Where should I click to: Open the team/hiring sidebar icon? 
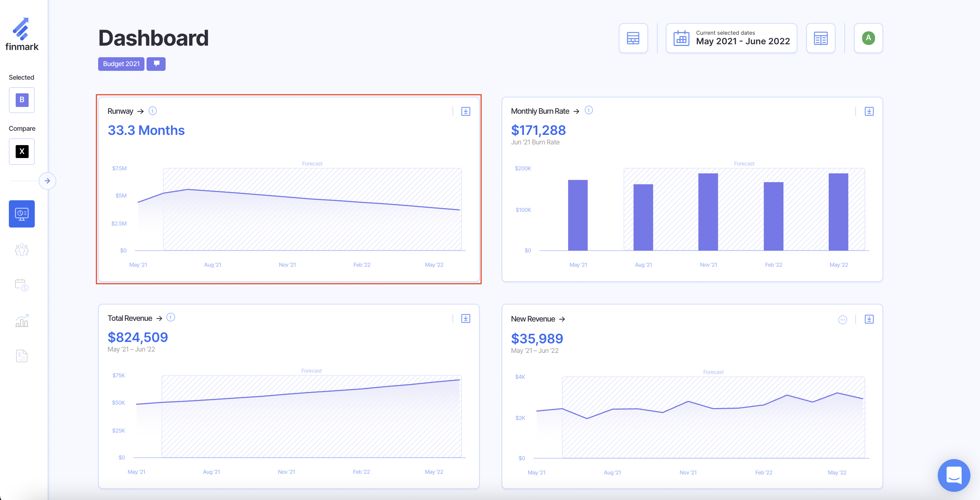[x=22, y=250]
